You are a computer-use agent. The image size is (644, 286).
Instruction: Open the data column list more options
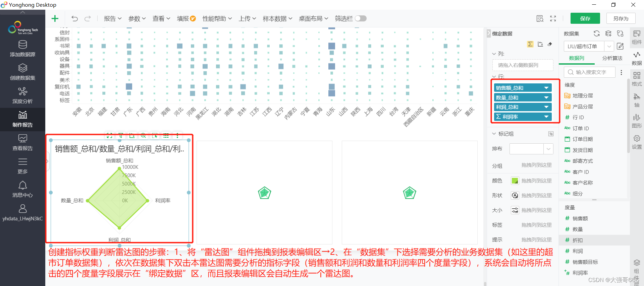[x=621, y=72]
